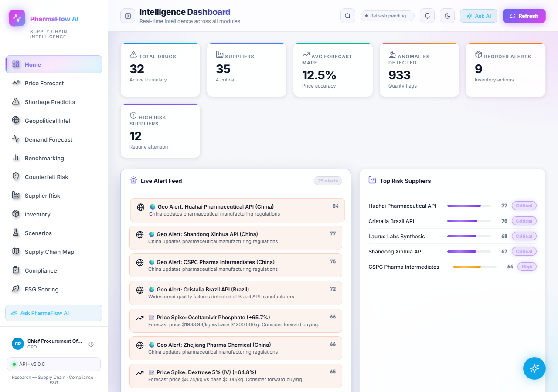Screen dimensions: 558x392
Task: Click High badge for CSPC Pharma Intermediates
Action: click(x=527, y=267)
